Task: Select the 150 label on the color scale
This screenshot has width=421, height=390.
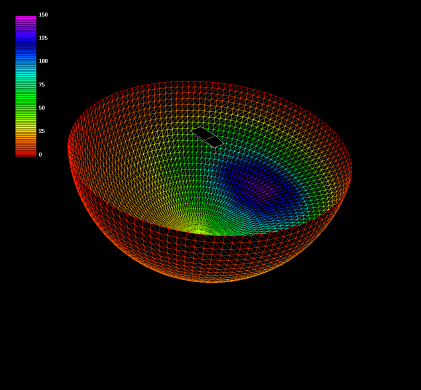Action: 43,15
